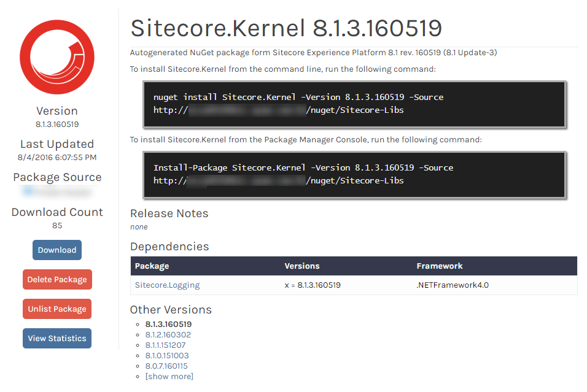Select the nuget install command text block

pyautogui.click(x=355, y=104)
